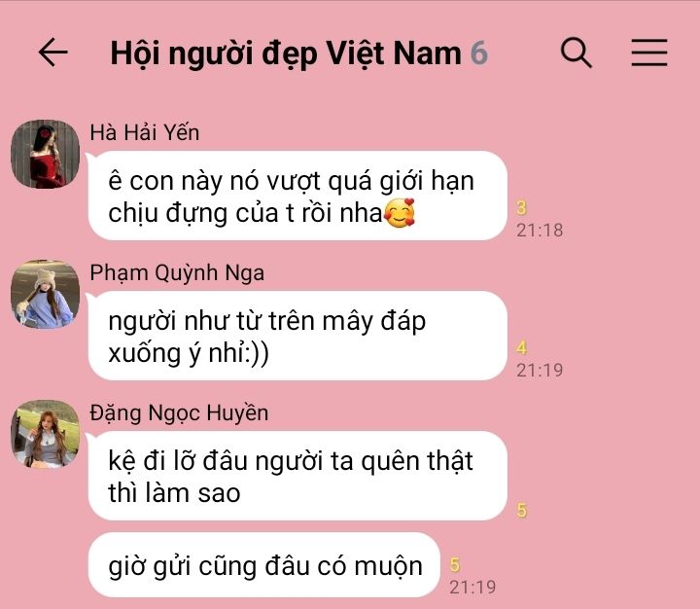Tap the message about trên mây đáp xuống
Viewport: 700px width, 609px height.
(x=297, y=336)
